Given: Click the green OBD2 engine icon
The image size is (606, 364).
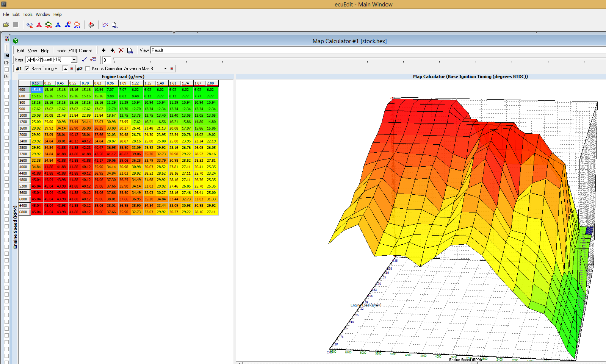Looking at the screenshot, I should 49,25.
